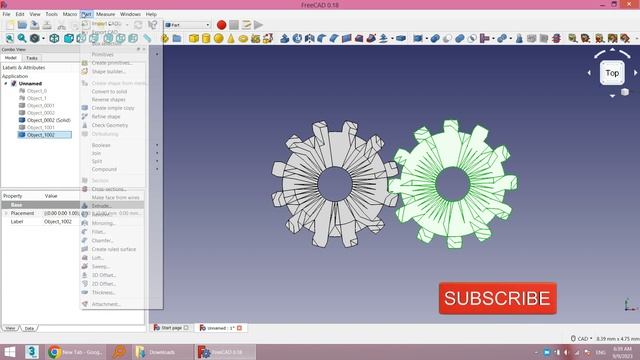The image size is (640, 360).
Task: Create a torus primitive
Action: click(x=243, y=38)
